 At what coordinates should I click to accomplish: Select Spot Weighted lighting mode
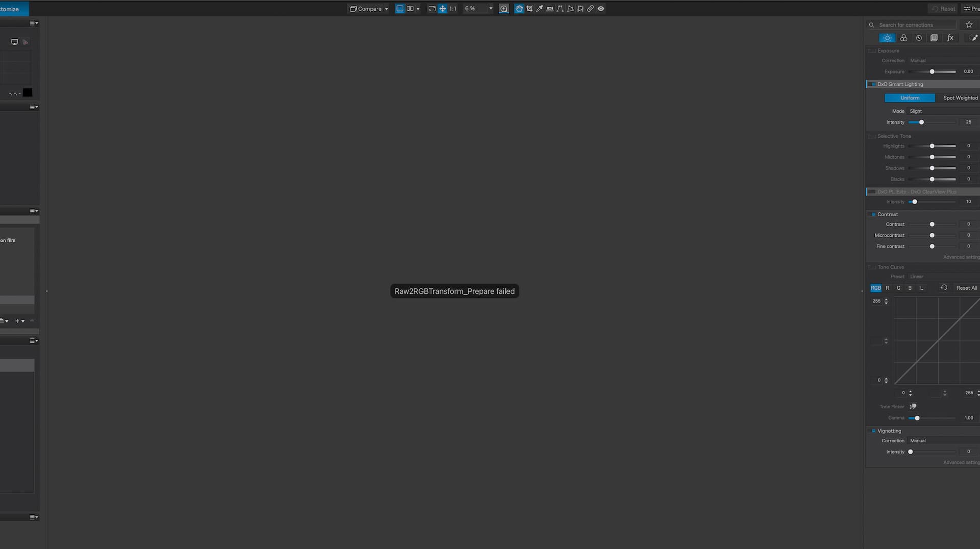[960, 98]
